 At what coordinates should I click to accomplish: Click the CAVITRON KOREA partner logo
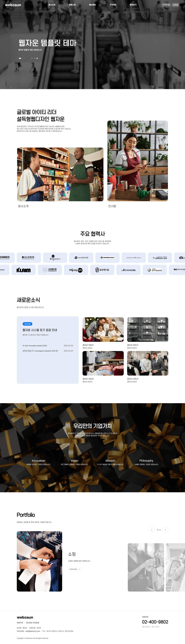[107, 257]
